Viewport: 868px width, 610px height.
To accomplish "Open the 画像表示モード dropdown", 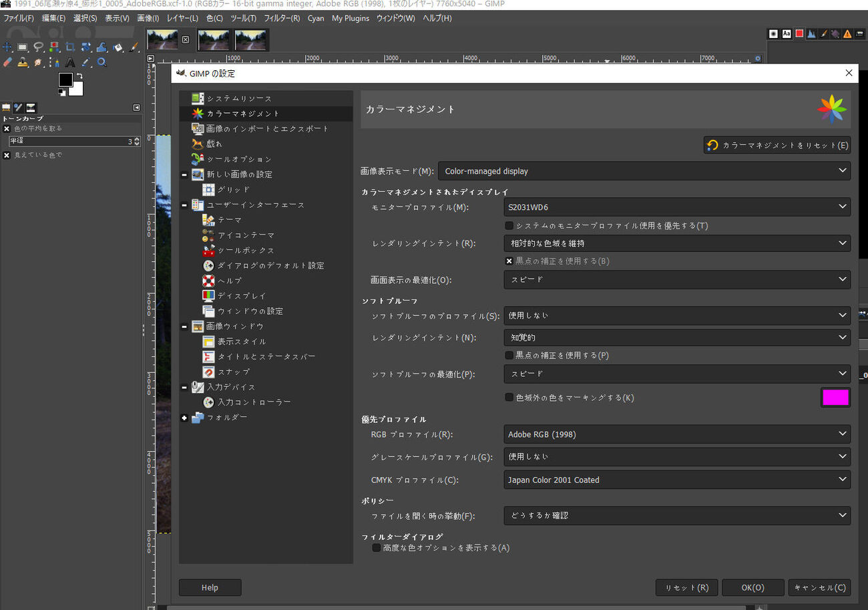I will (x=644, y=171).
